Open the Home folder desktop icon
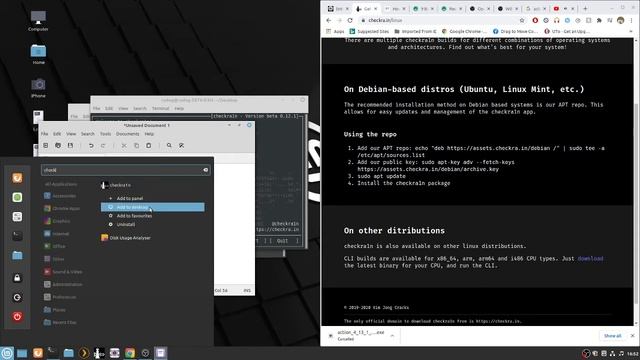The image size is (640, 360). pyautogui.click(x=38, y=54)
